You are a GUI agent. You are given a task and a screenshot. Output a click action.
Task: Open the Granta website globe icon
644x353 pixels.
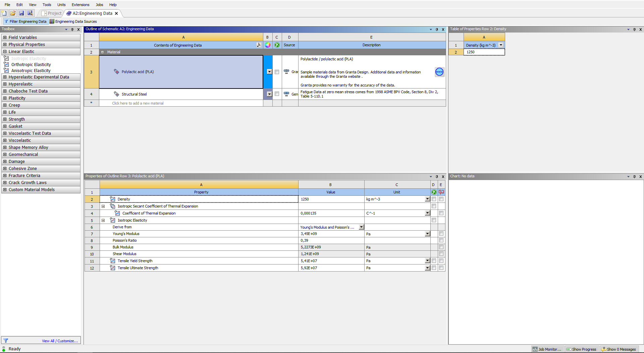[439, 72]
